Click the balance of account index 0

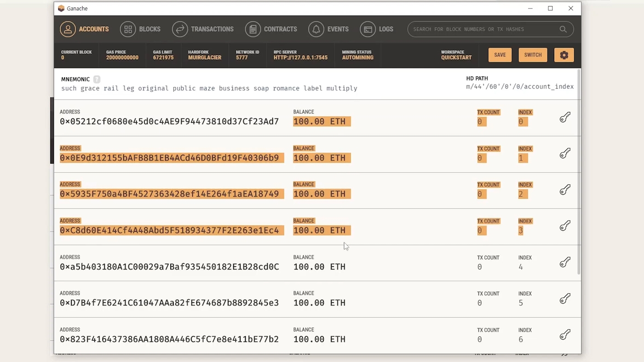point(319,122)
